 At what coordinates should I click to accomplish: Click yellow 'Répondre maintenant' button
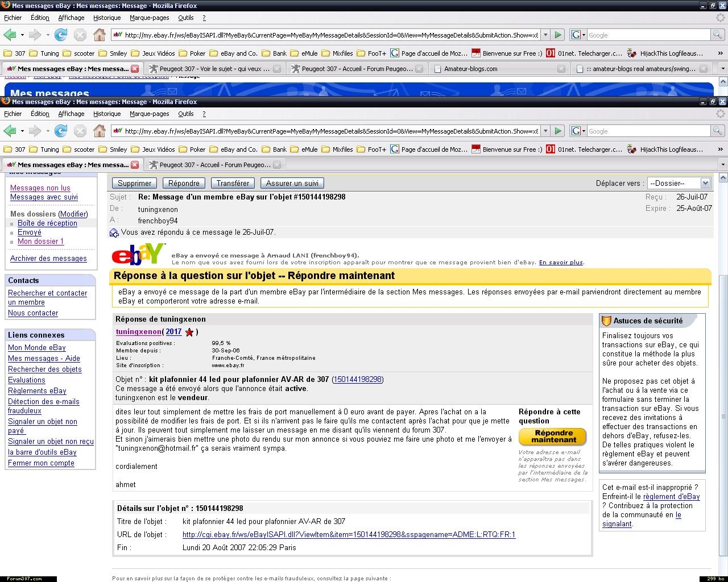[553, 436]
